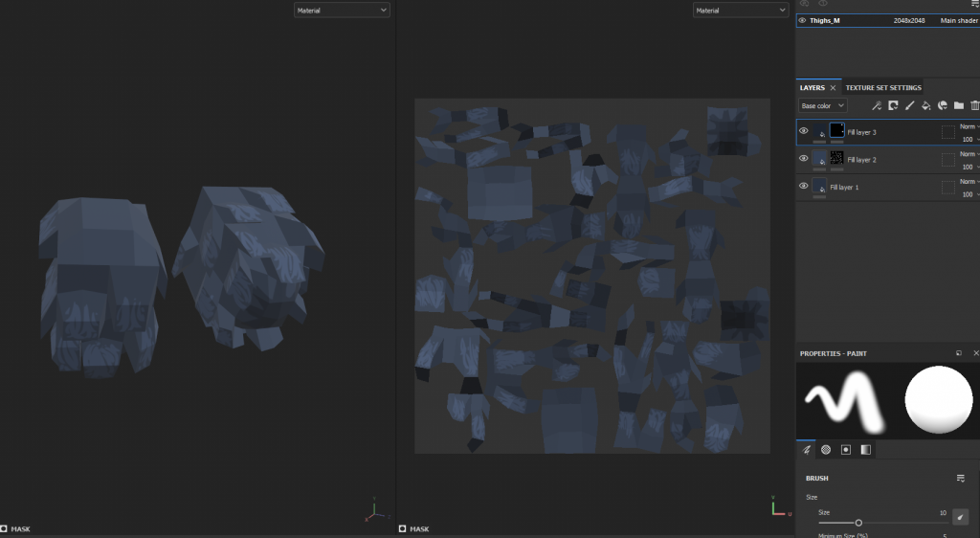980x538 pixels.
Task: Open blend mode Norm dropdown for Fill layer 2
Action: (969, 154)
